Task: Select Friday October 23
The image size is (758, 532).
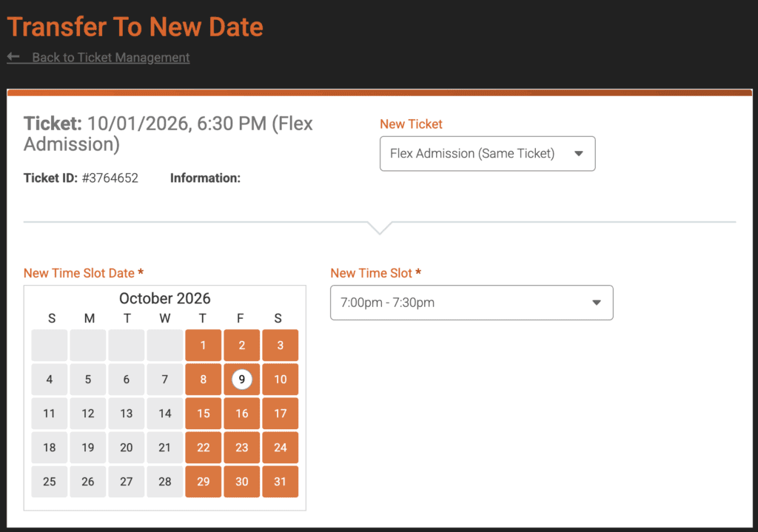Action: [242, 448]
